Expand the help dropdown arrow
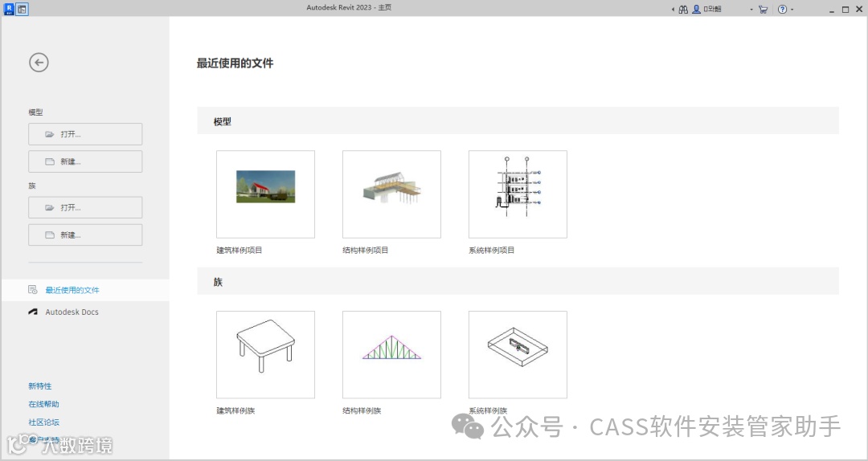The width and height of the screenshot is (868, 461). [x=792, y=10]
